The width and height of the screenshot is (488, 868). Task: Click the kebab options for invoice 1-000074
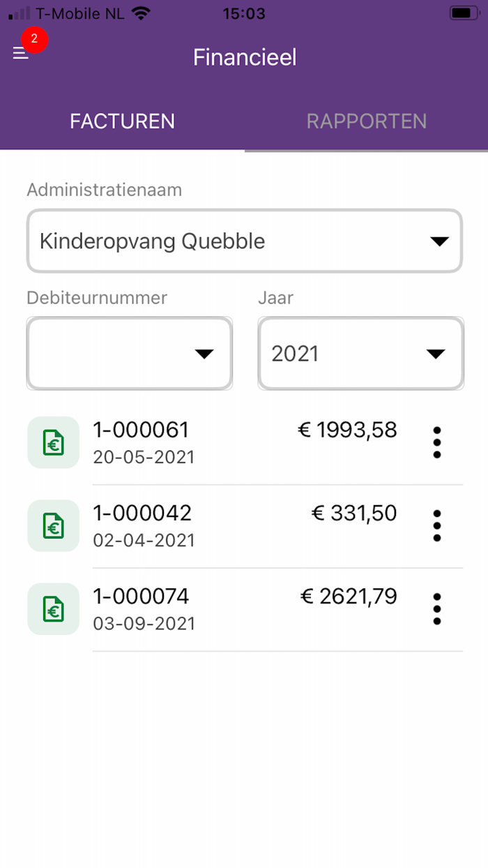click(437, 608)
